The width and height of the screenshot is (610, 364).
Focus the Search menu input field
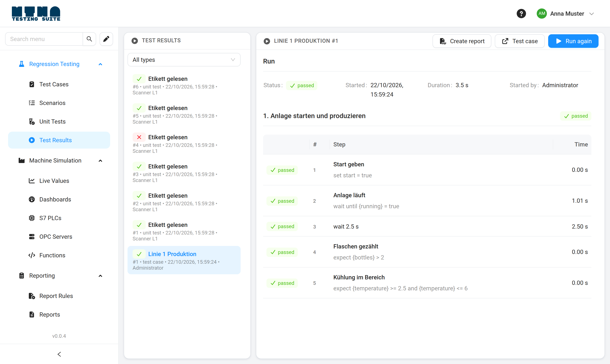click(x=44, y=39)
